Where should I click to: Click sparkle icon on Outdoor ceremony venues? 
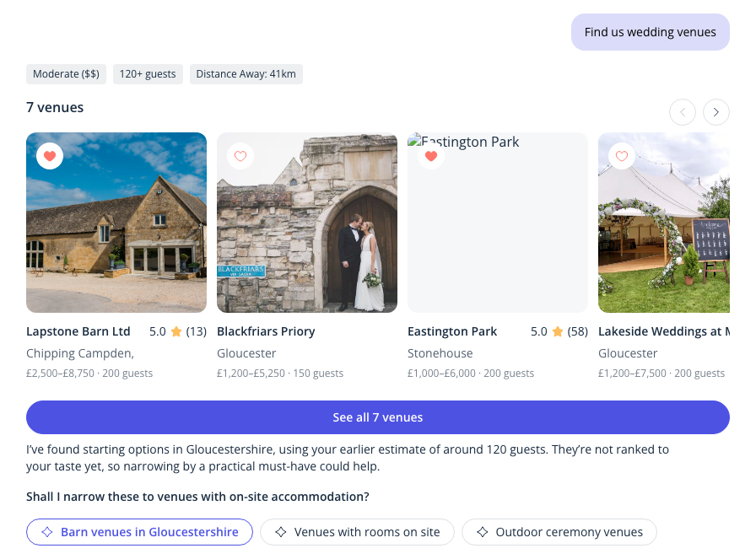point(482,532)
